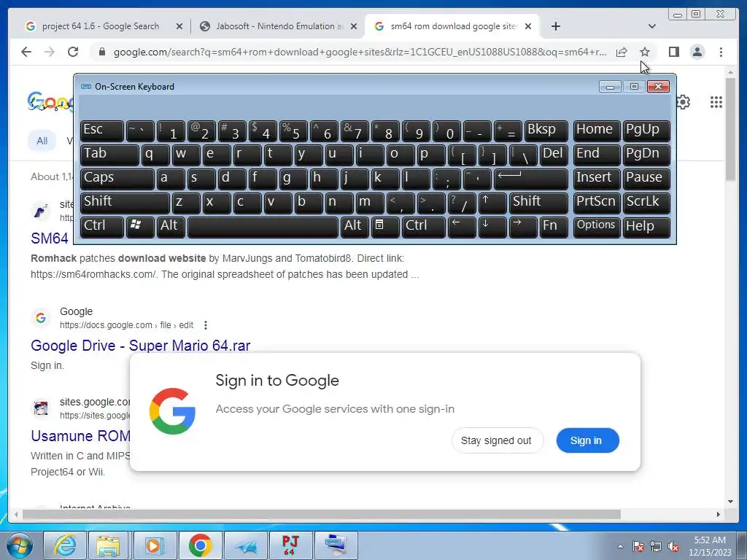This screenshot has height=560, width=747.
Task: Open Windows Start orb
Action: coord(19,545)
